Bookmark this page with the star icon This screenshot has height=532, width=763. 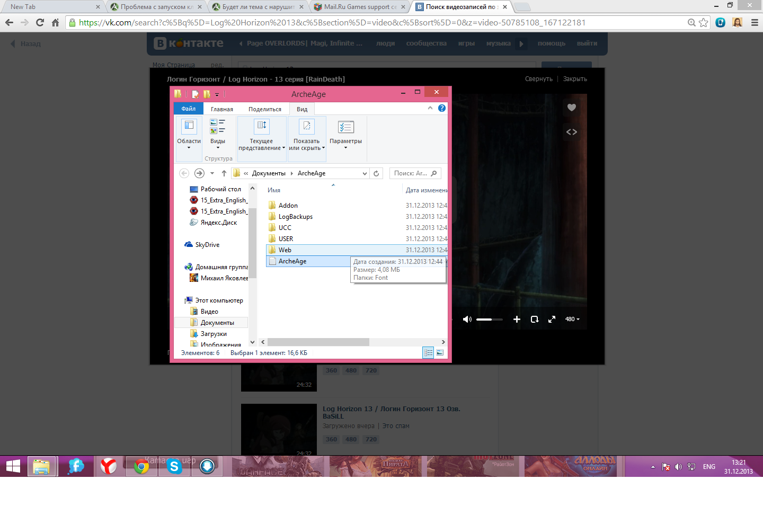tap(703, 23)
